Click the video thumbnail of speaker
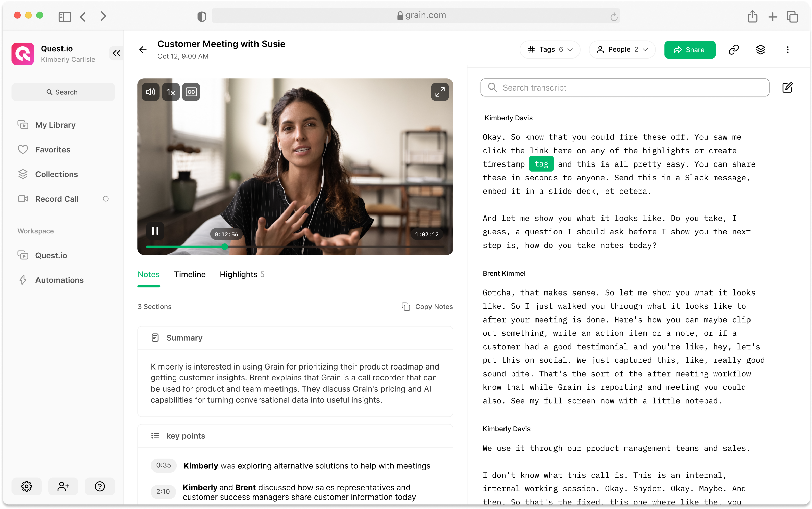Image resolution: width=812 pixels, height=509 pixels. pos(295,167)
